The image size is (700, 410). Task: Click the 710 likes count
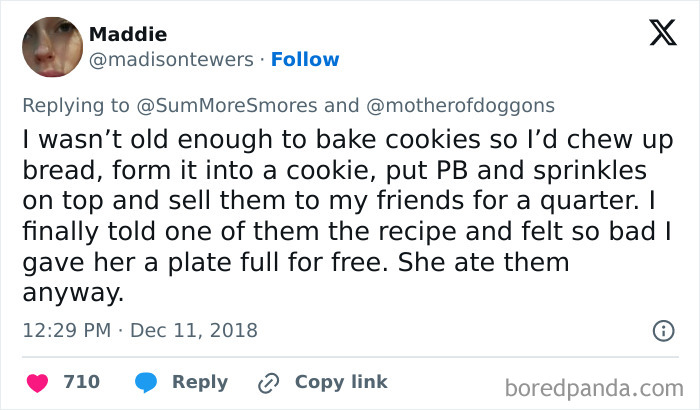pyautogui.click(x=81, y=382)
